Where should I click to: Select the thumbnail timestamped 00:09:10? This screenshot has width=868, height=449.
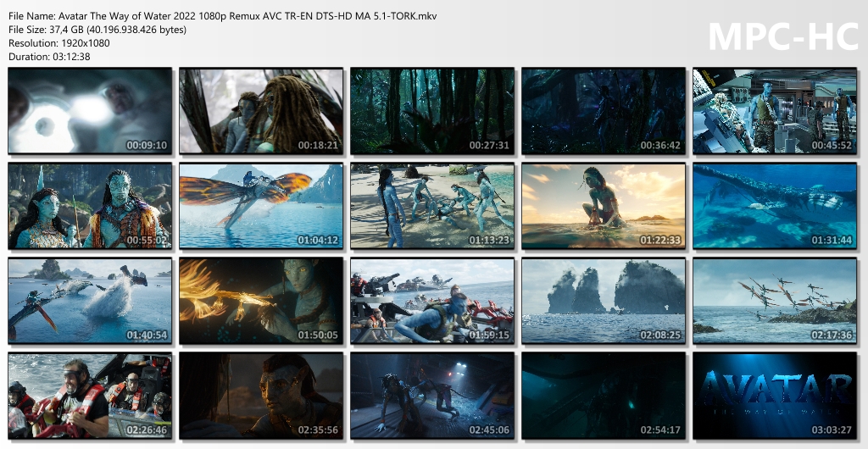(90, 111)
